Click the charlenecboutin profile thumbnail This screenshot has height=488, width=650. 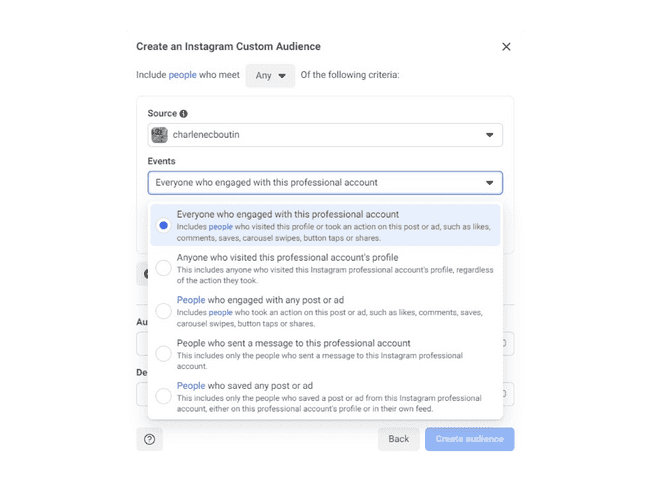click(160, 135)
